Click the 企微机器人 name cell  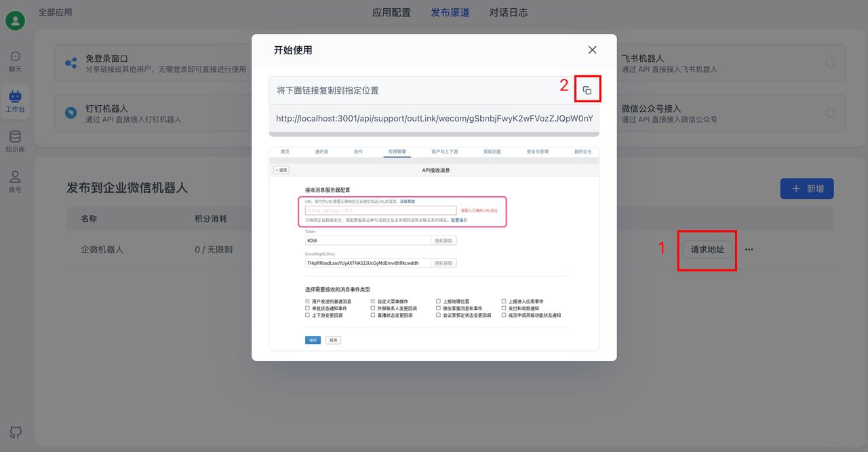point(102,250)
